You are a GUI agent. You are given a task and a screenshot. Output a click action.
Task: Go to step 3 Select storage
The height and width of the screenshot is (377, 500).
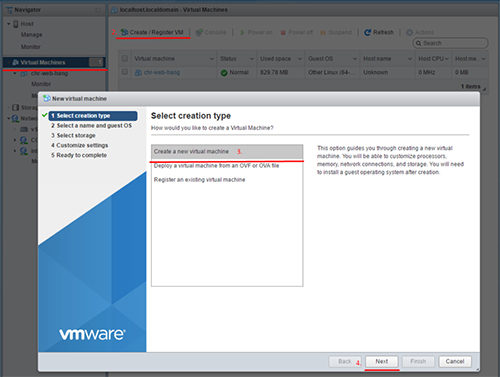point(73,135)
